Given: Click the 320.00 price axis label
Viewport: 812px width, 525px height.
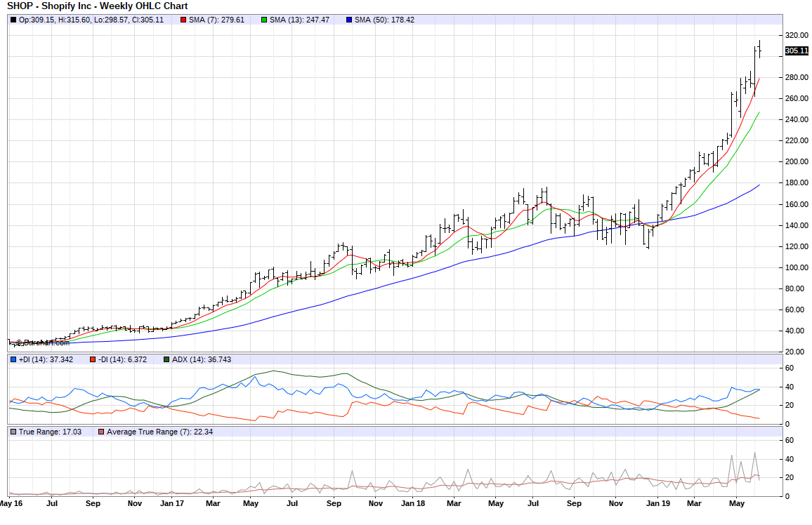Looking at the screenshot, I should 796,35.
